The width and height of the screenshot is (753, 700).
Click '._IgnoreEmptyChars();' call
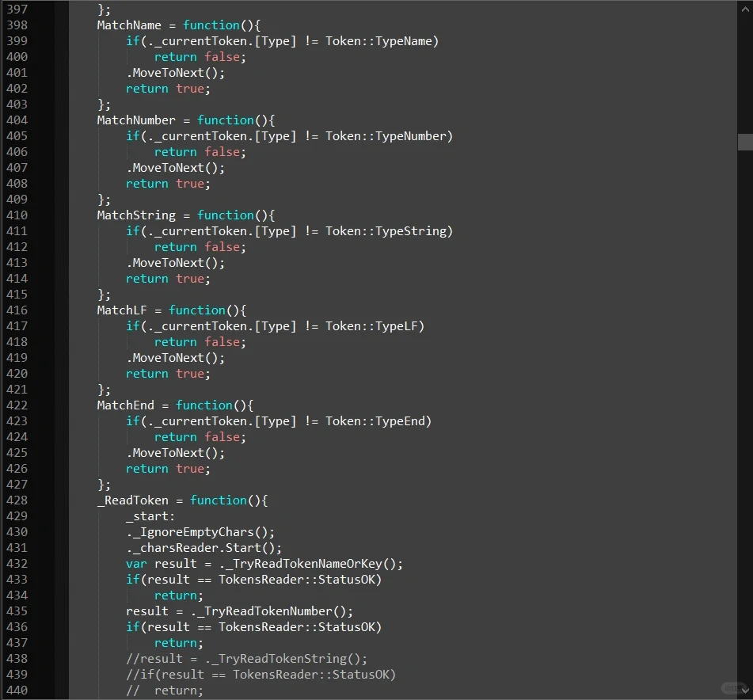pos(200,532)
